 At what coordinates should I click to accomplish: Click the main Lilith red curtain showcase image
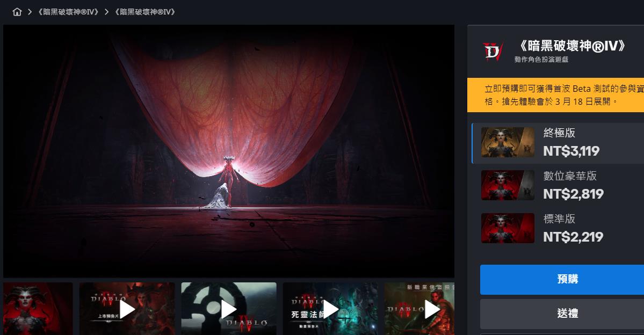point(229,151)
